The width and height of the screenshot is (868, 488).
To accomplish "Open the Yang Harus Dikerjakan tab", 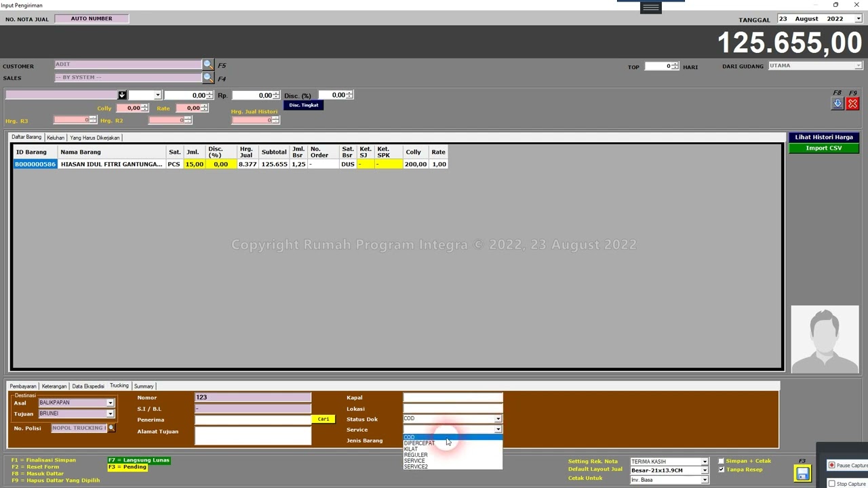I will click(95, 138).
